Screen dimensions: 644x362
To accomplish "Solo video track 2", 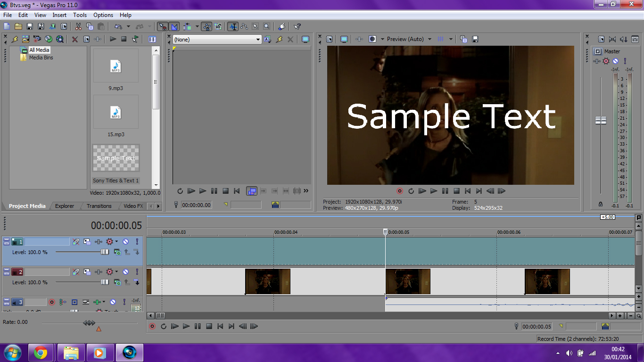I will 137,272.
